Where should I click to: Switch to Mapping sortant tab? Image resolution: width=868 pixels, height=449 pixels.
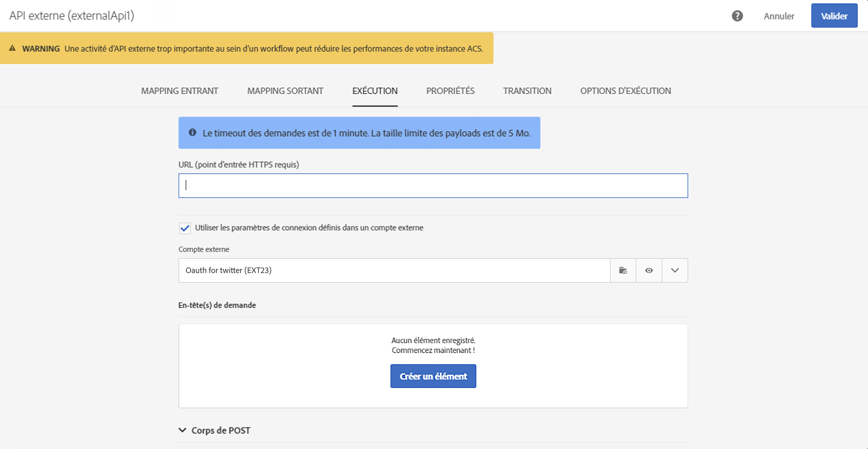(x=285, y=91)
